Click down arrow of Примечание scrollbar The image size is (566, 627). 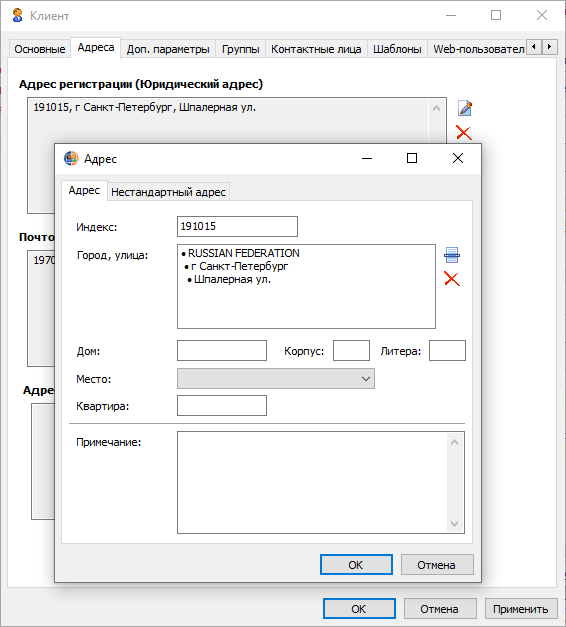[454, 523]
